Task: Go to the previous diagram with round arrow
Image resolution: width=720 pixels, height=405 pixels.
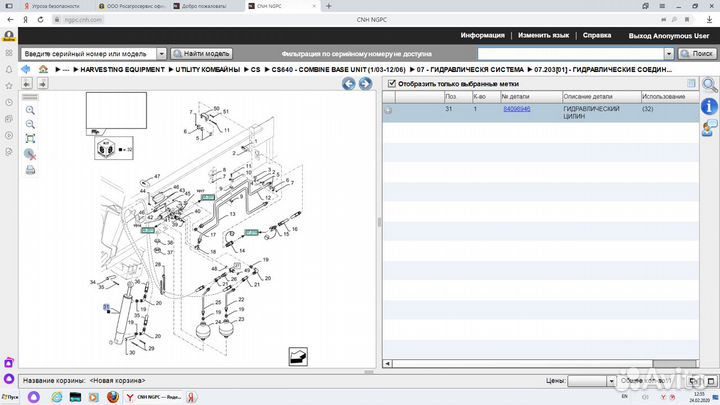Action: click(x=349, y=84)
